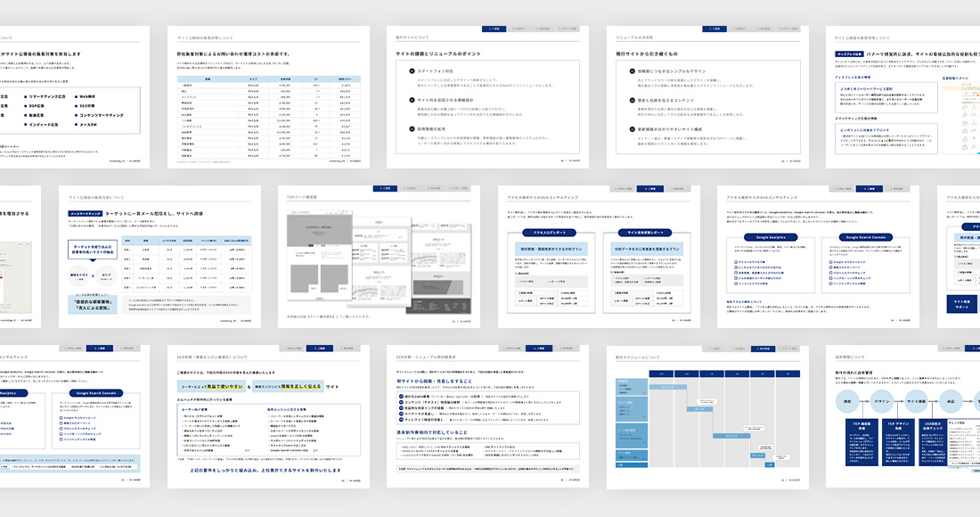Click the active blue tab on 制作スケジュール slide

(x=764, y=349)
